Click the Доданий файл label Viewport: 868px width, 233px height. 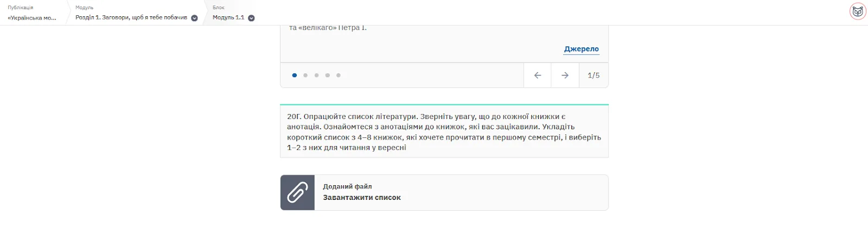coord(347,186)
